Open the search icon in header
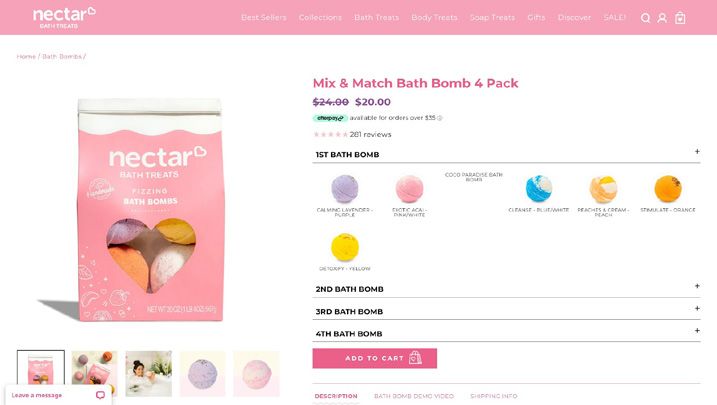The image size is (717, 405). [x=645, y=18]
